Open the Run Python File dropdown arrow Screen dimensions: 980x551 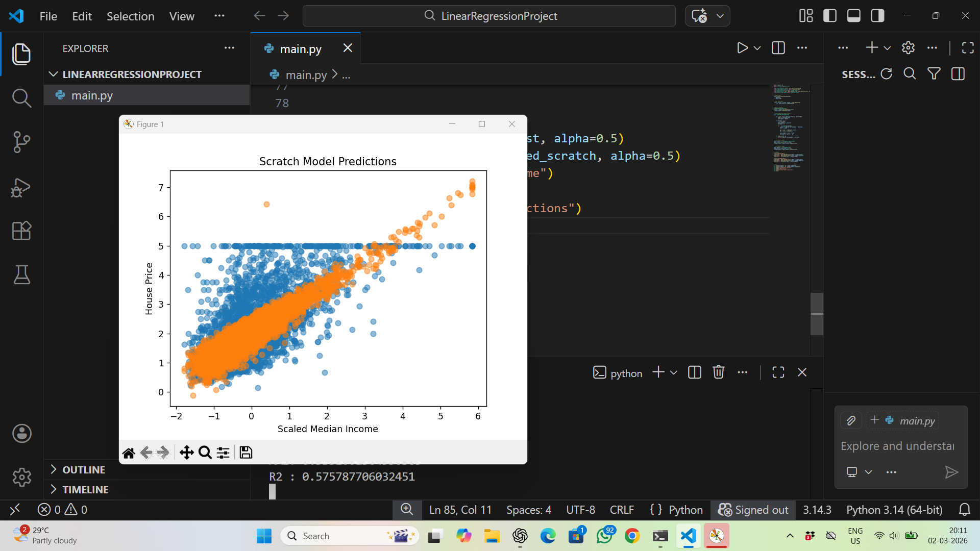click(757, 48)
